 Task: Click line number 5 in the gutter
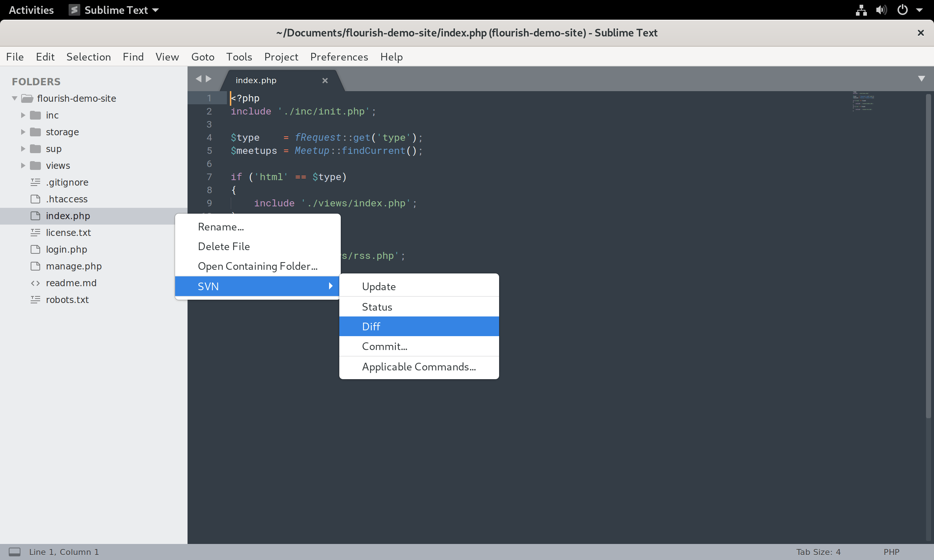pyautogui.click(x=209, y=151)
